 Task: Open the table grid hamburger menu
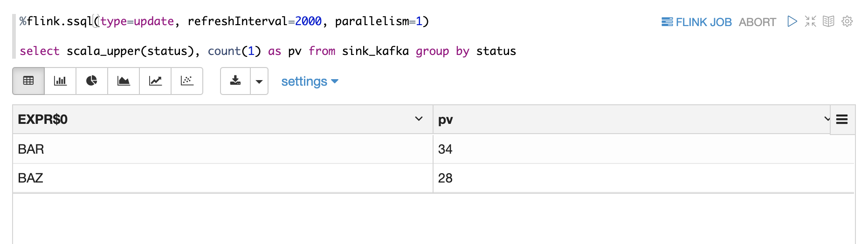[842, 120]
